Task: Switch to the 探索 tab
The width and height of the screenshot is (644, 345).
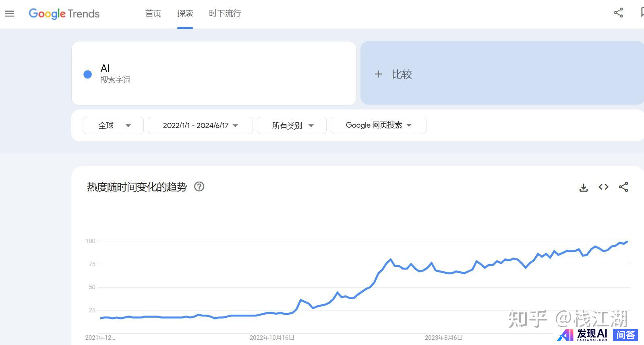Action: click(x=185, y=13)
